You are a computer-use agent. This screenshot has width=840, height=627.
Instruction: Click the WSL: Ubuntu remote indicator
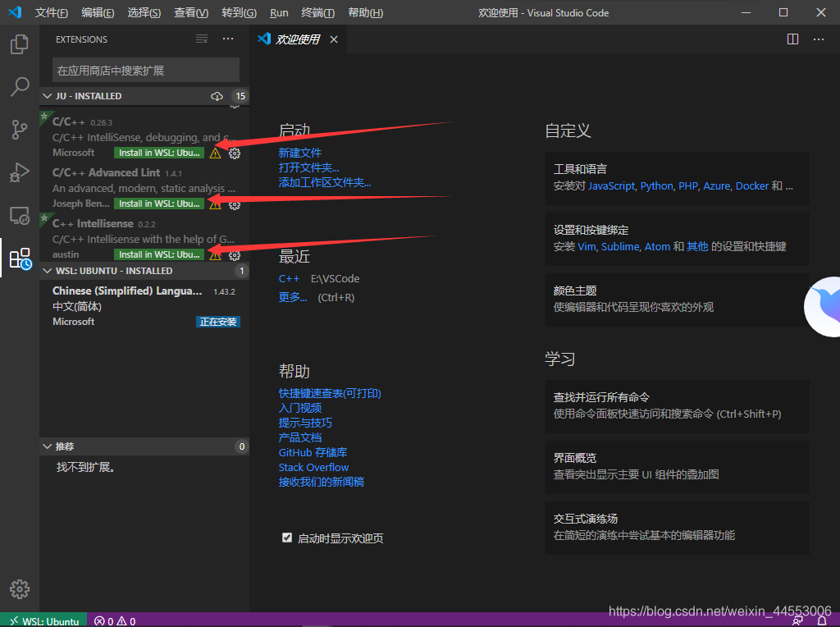pos(44,620)
